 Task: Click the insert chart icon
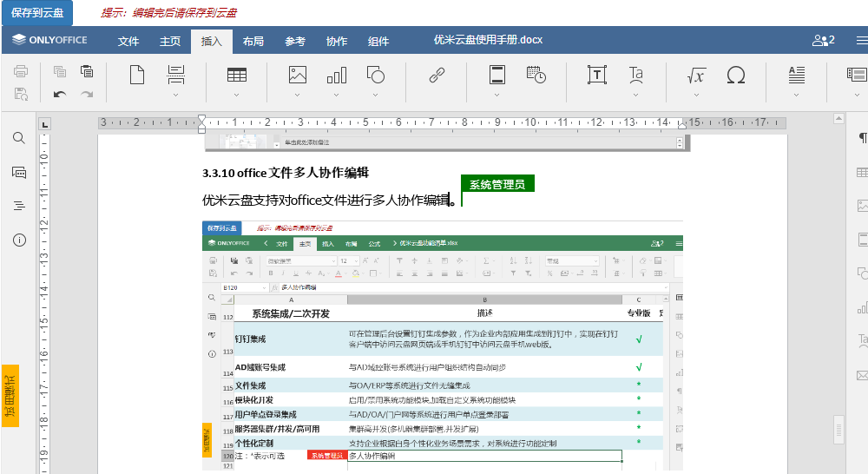[x=337, y=75]
